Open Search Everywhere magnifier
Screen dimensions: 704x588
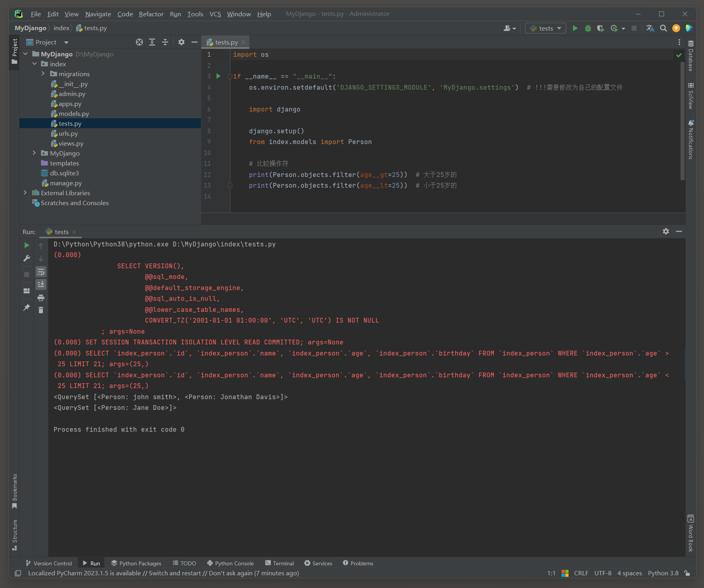(663, 28)
